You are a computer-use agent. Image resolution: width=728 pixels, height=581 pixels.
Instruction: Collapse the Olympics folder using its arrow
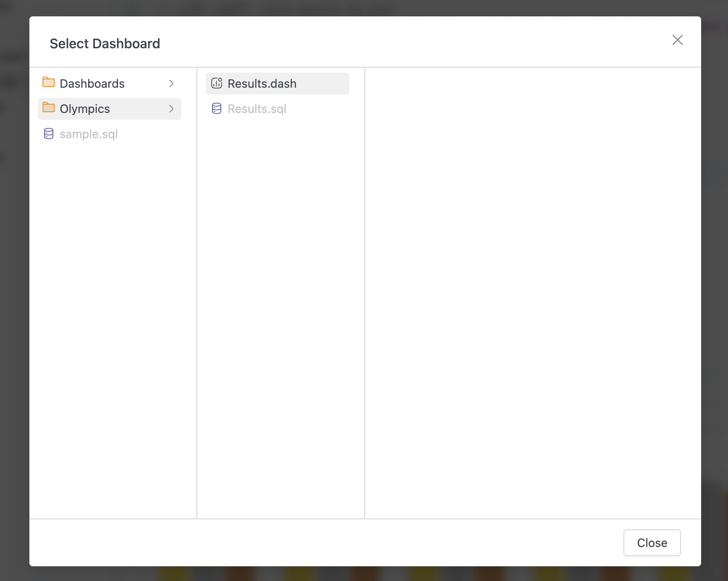coord(171,108)
